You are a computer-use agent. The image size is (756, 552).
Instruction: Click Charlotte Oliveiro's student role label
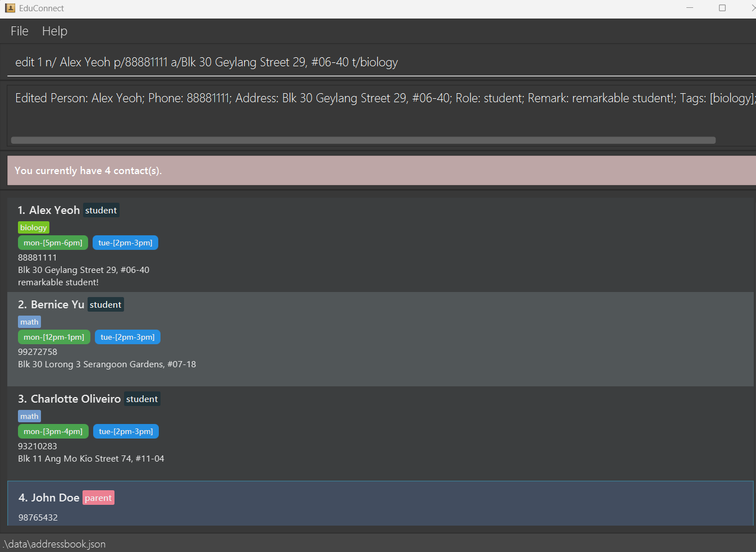142,399
